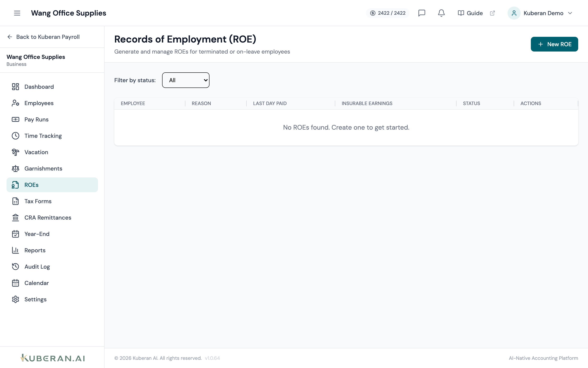Click the ROEs document icon
The image size is (588, 368).
click(x=16, y=185)
